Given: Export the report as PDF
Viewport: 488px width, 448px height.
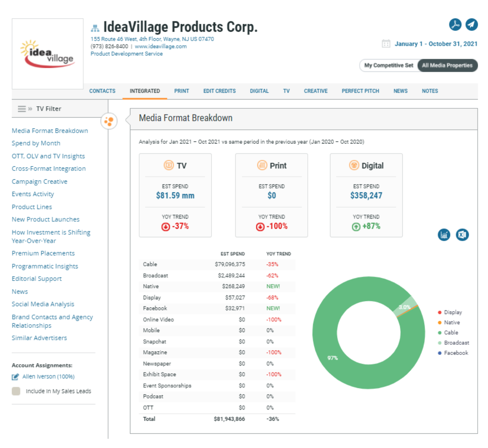Looking at the screenshot, I should coord(455,25).
